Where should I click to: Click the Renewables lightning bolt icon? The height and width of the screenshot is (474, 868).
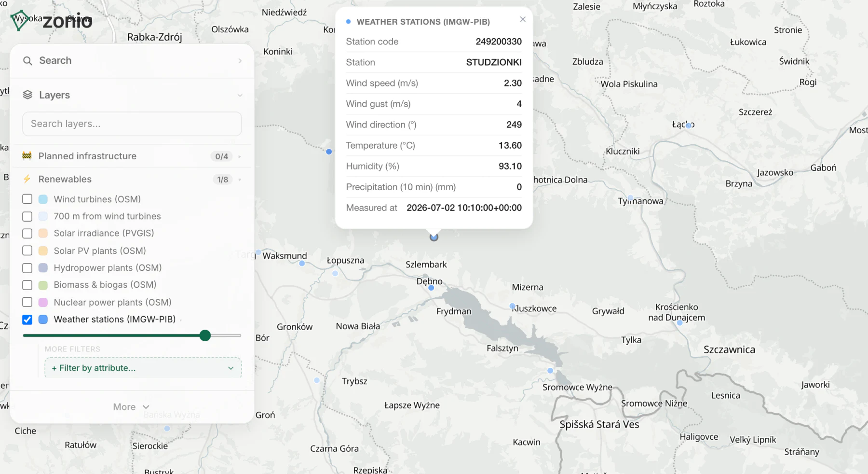point(27,179)
